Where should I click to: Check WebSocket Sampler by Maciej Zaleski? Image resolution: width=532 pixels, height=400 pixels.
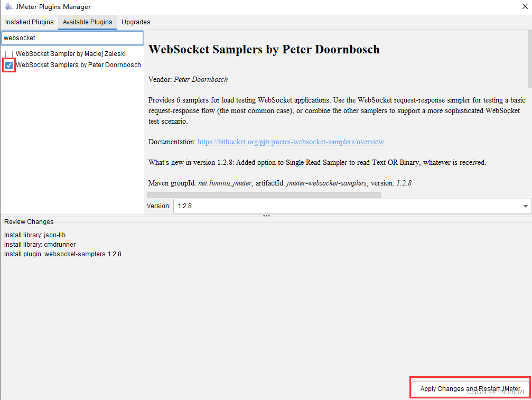click(9, 54)
